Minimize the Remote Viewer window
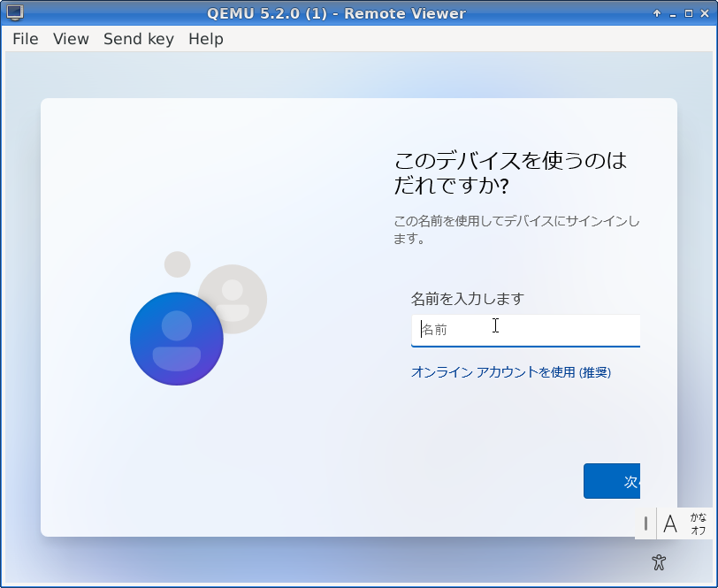Viewport: 718px width, 588px height. tap(673, 13)
